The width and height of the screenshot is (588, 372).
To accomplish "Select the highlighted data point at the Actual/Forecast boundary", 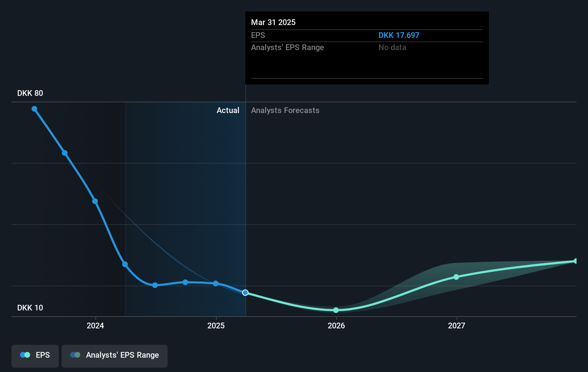I will click(245, 293).
